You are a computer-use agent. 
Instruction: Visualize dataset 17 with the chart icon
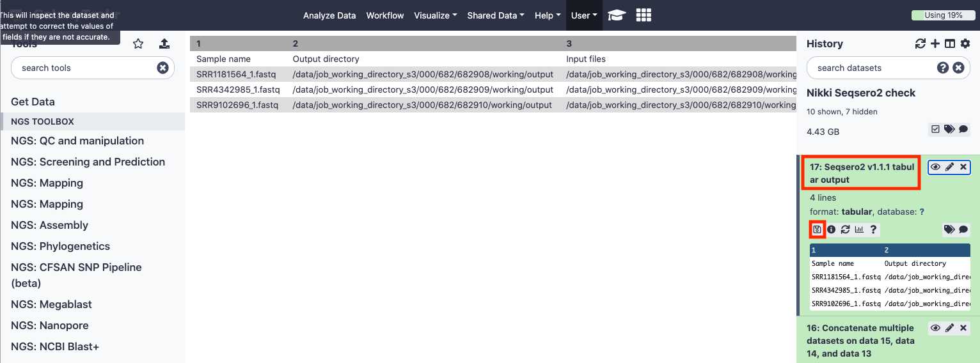coord(859,229)
